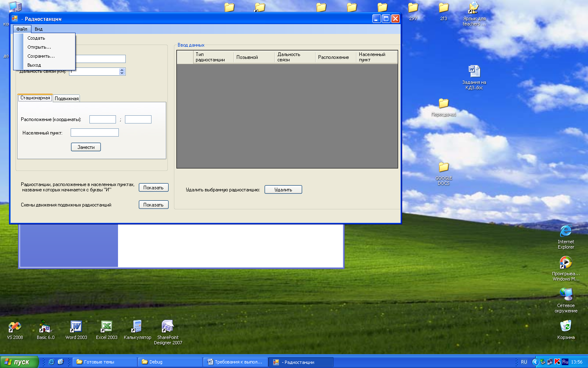Viewport: 588px width, 368px height.
Task: Switch to the Стационарная tab
Action: (x=35, y=98)
